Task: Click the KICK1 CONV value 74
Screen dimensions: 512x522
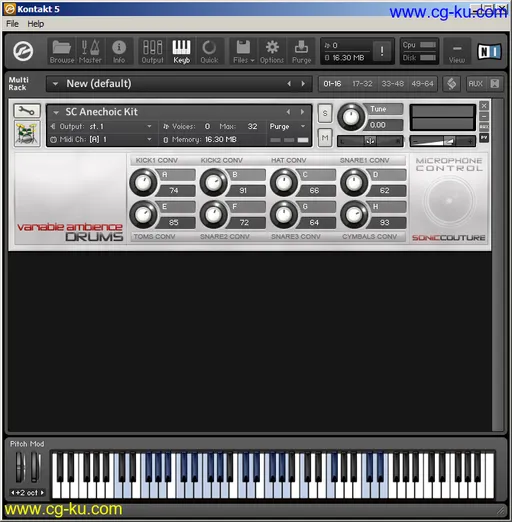Action: [x=177, y=191]
